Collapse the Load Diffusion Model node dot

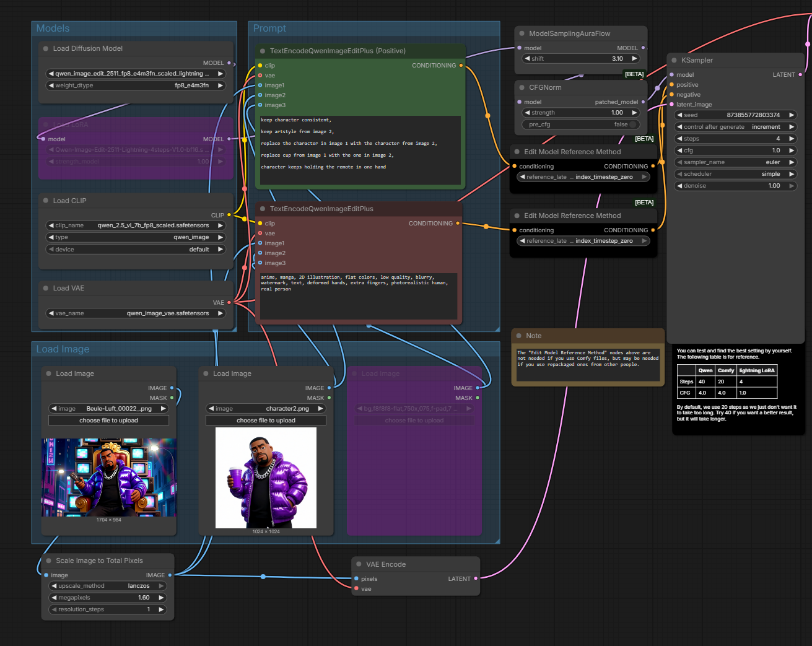[x=46, y=48]
